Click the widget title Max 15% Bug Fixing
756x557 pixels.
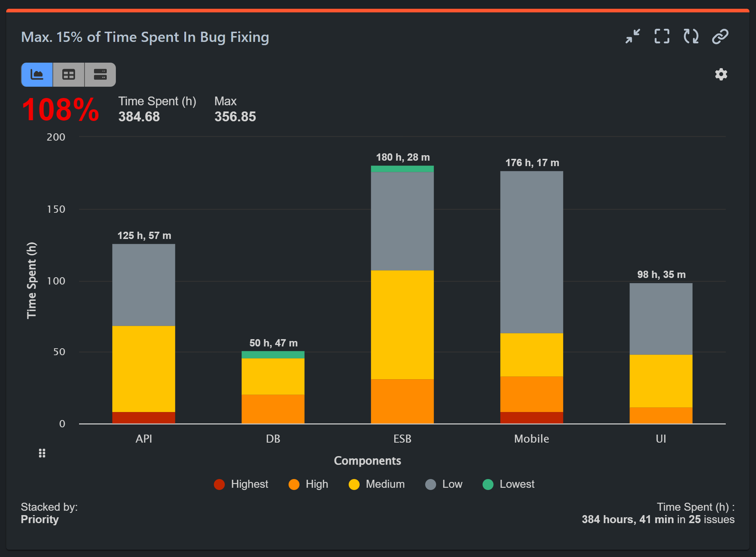[x=145, y=37]
